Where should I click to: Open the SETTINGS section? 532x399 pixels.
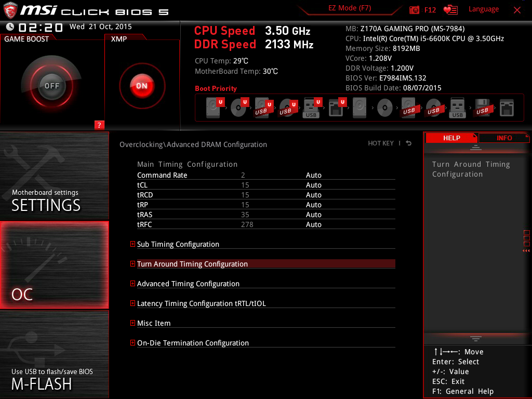coord(54,176)
